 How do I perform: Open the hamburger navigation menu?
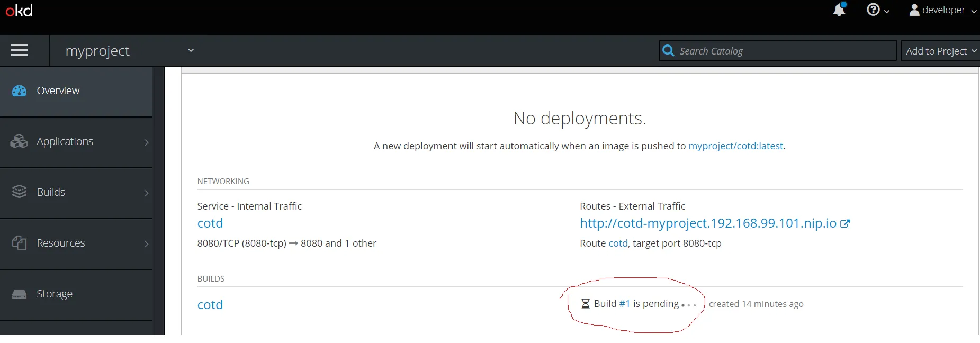pyautogui.click(x=20, y=50)
